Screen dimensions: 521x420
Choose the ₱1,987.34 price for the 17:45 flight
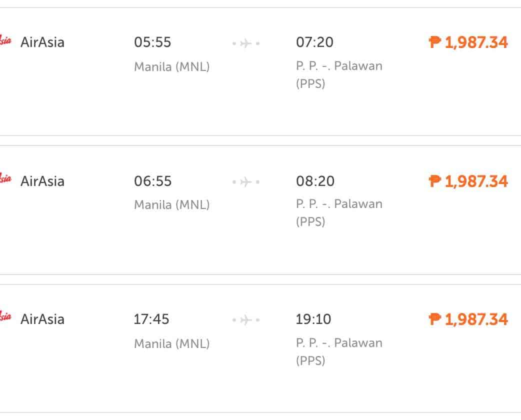coord(468,319)
